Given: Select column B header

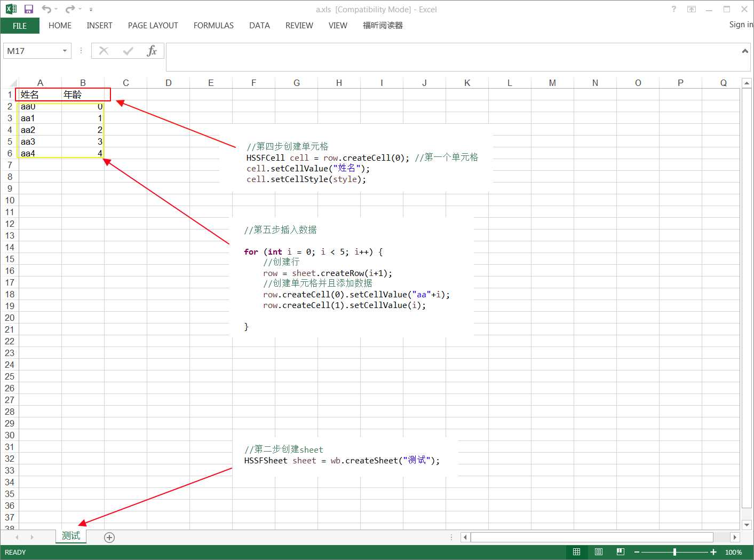Looking at the screenshot, I should (x=83, y=83).
